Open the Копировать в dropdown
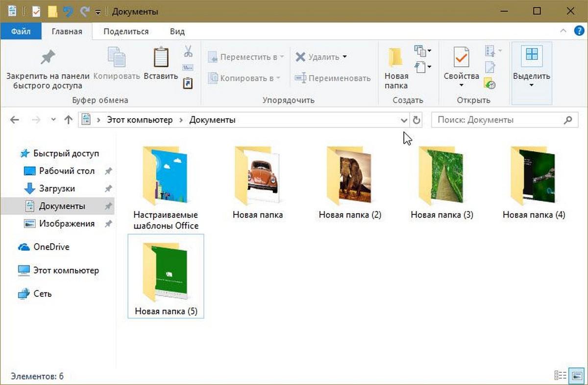This screenshot has width=588, height=385. [278, 77]
